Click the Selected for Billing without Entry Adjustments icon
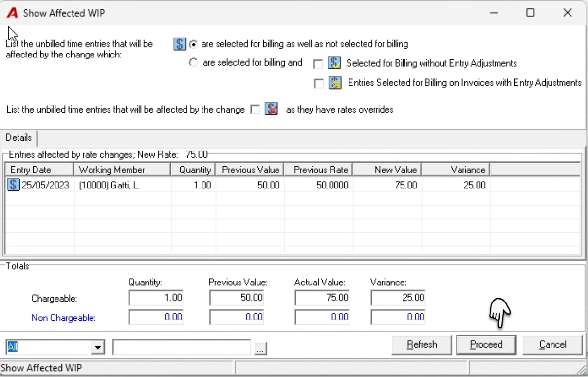 coord(334,63)
